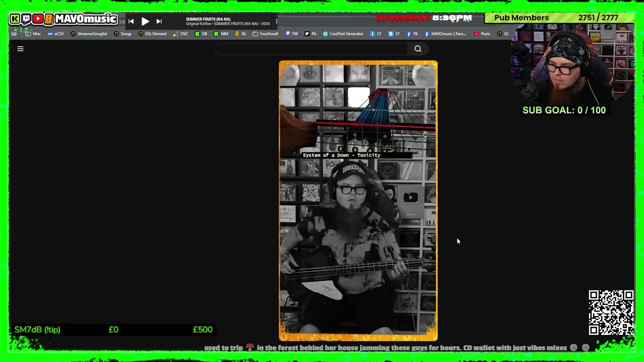The image size is (644, 362).
Task: Click the YouTube logo in stream overlay
Action: point(38,19)
